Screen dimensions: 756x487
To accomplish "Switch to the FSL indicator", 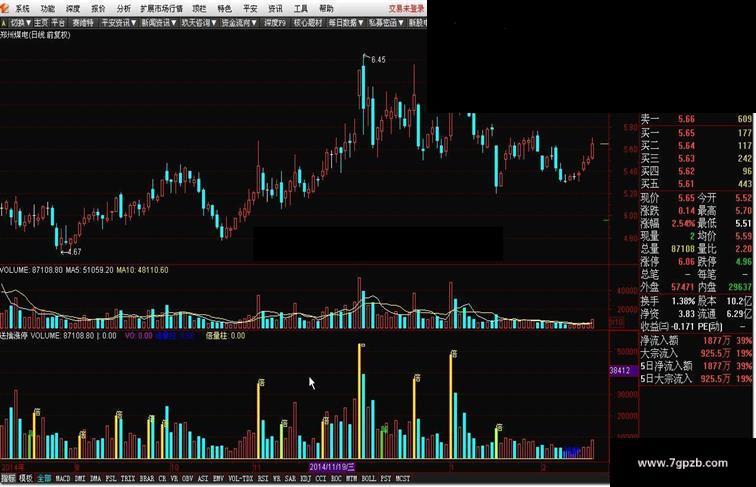I will click(111, 478).
